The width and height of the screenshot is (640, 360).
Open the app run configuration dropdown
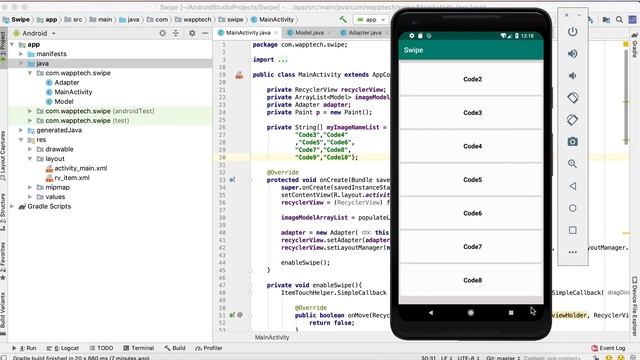tap(371, 20)
